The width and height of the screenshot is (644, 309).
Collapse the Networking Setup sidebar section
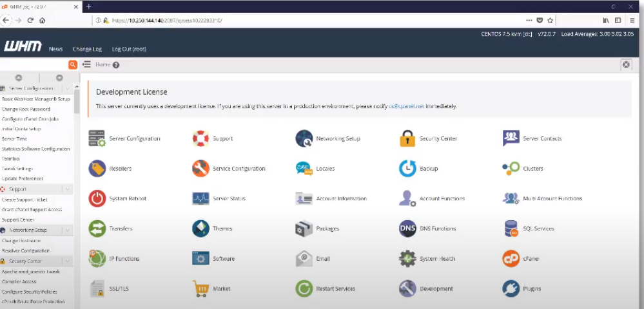[68, 230]
